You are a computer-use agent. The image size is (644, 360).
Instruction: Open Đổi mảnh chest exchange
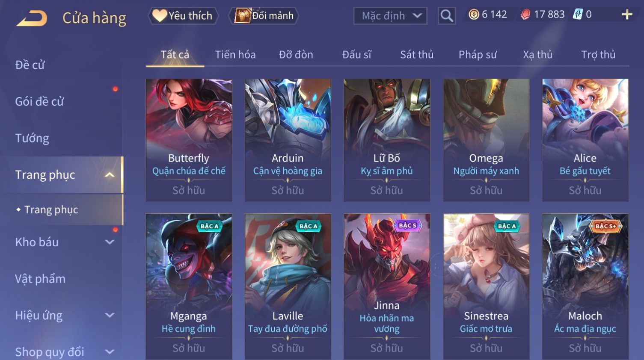pyautogui.click(x=264, y=16)
